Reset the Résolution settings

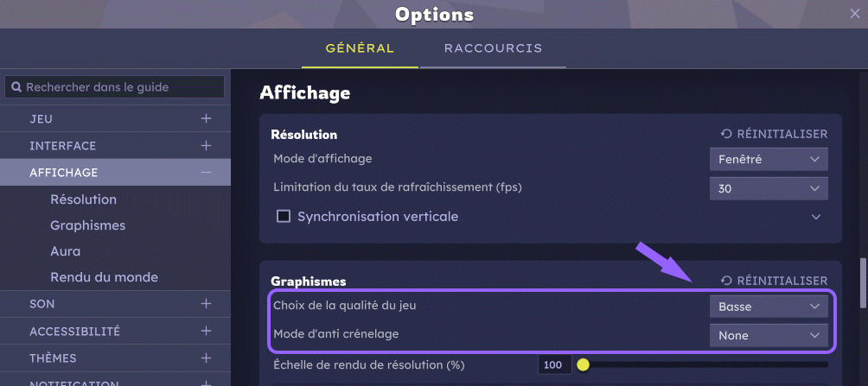click(774, 134)
